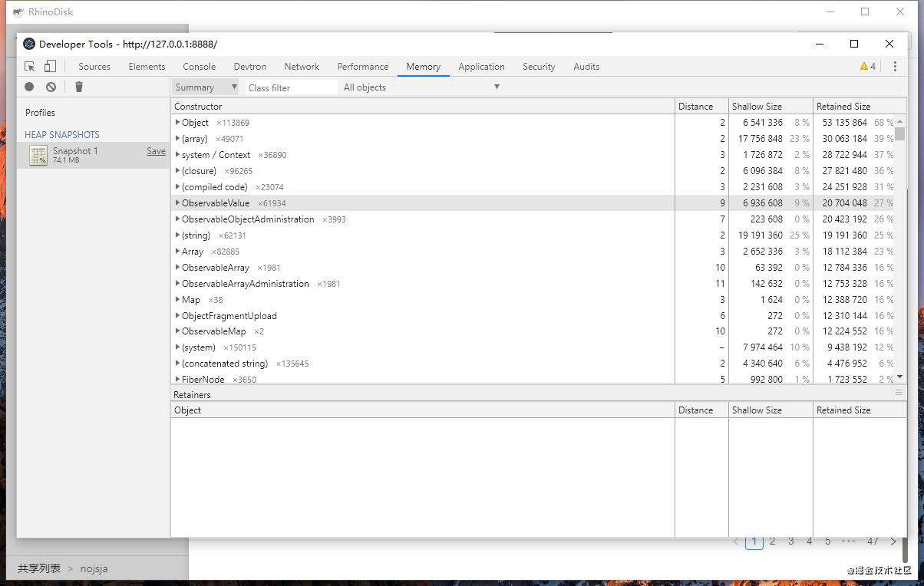
Task: Click the scroll up arrow of constructor list
Action: coord(900,120)
